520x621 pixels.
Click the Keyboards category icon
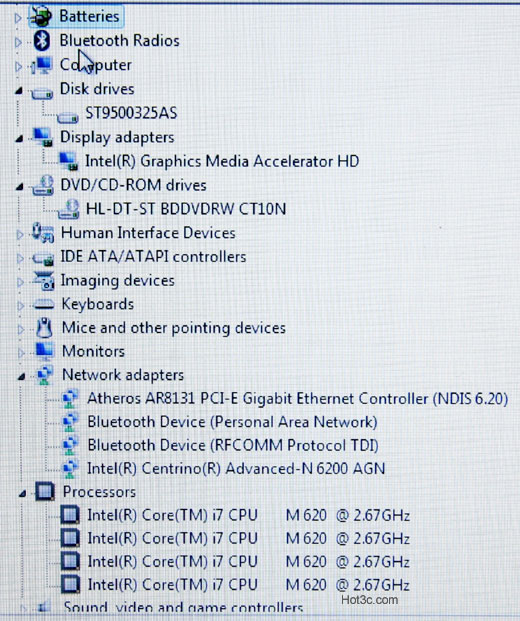pyautogui.click(x=44, y=304)
